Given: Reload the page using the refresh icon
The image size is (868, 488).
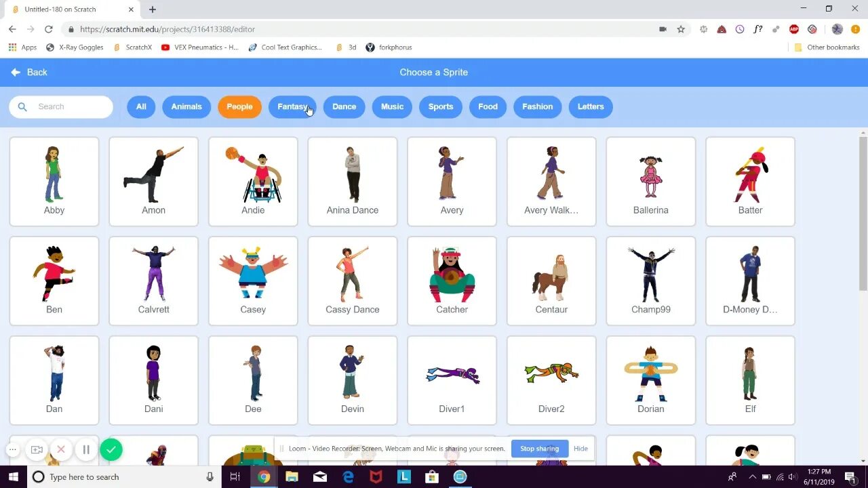Looking at the screenshot, I should [48, 29].
